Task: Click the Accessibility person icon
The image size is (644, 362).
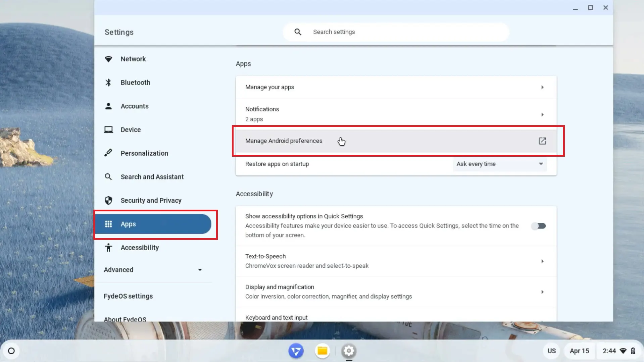Action: tap(108, 247)
